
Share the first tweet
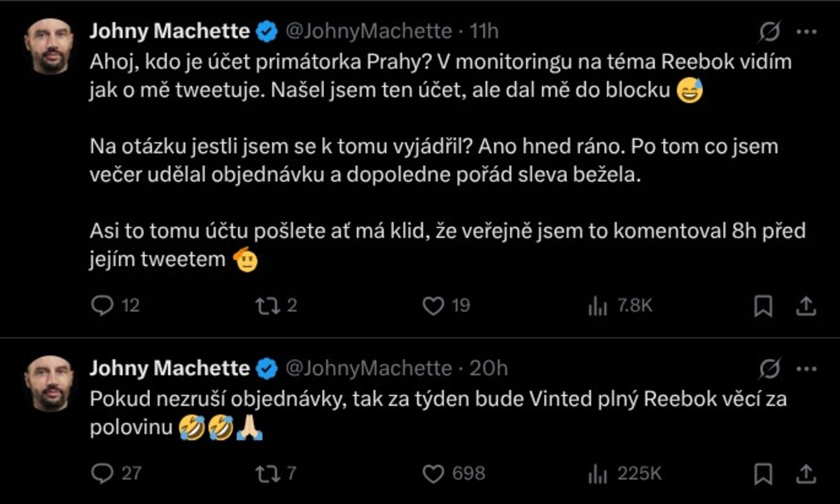(806, 306)
